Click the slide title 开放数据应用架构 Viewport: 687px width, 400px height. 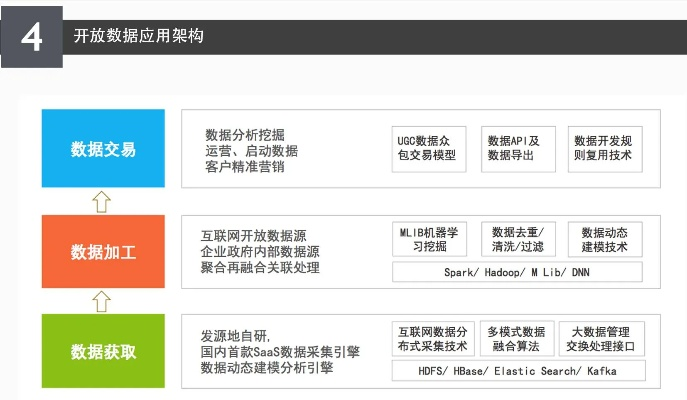click(138, 36)
